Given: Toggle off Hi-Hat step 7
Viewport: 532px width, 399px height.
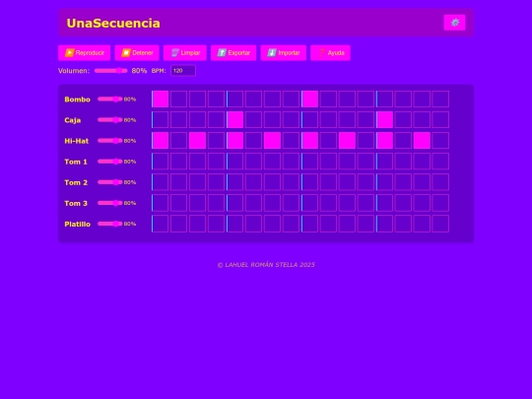Looking at the screenshot, I should click(x=272, y=141).
